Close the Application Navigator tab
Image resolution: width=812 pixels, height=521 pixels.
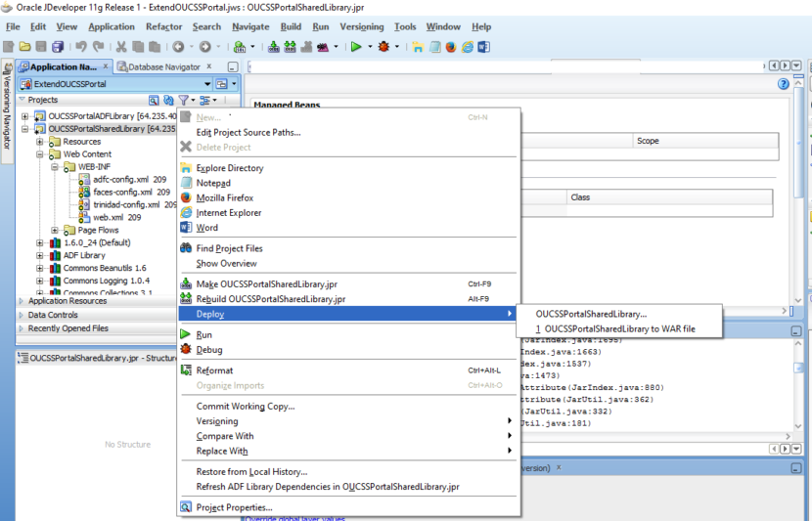105,66
